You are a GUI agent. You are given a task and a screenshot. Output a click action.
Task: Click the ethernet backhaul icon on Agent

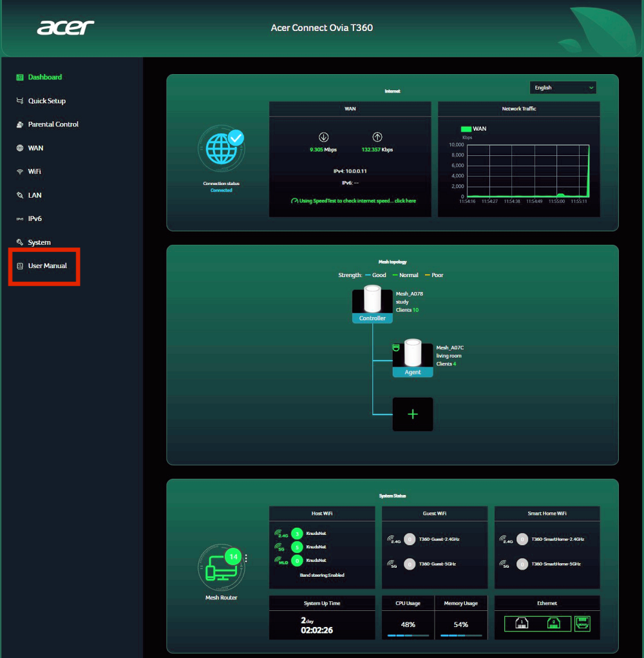coord(396,347)
